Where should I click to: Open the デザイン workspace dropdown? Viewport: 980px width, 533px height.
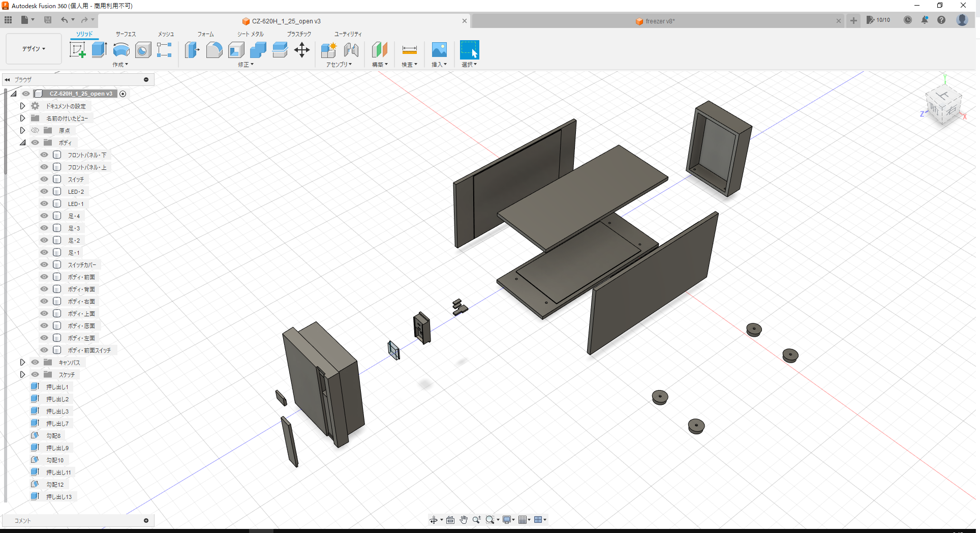(33, 49)
